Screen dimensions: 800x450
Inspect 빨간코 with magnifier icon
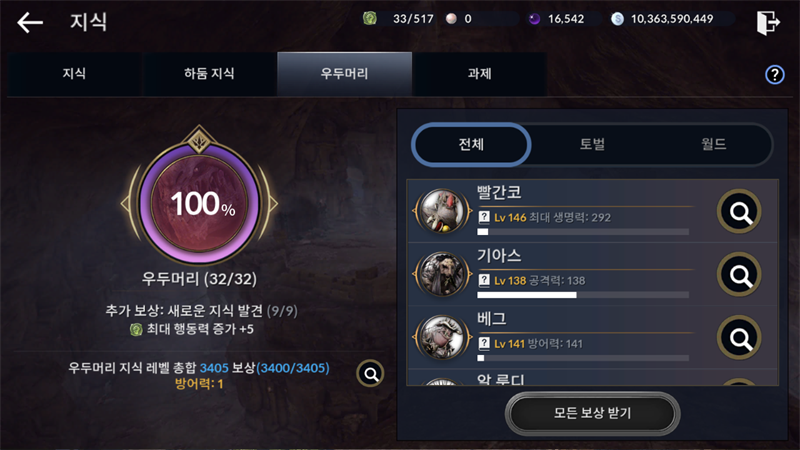[x=739, y=211]
